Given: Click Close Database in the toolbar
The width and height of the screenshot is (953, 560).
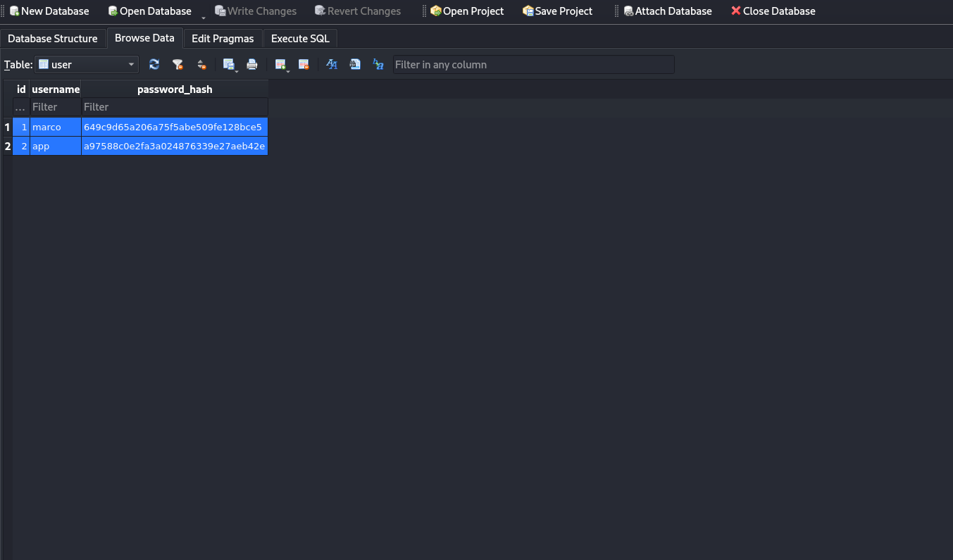Looking at the screenshot, I should tap(773, 11).
